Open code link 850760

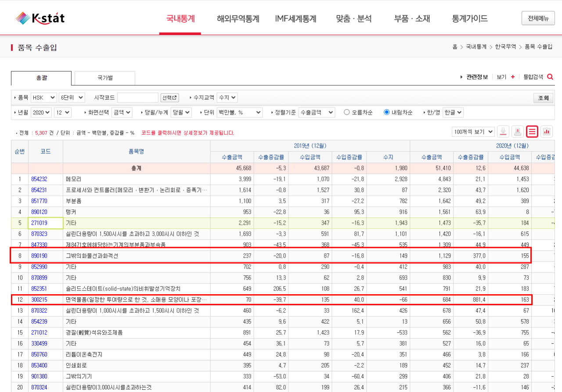click(39, 354)
